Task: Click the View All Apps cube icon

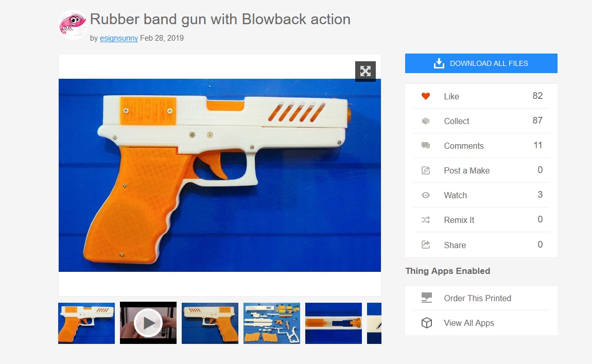Action: click(x=427, y=323)
